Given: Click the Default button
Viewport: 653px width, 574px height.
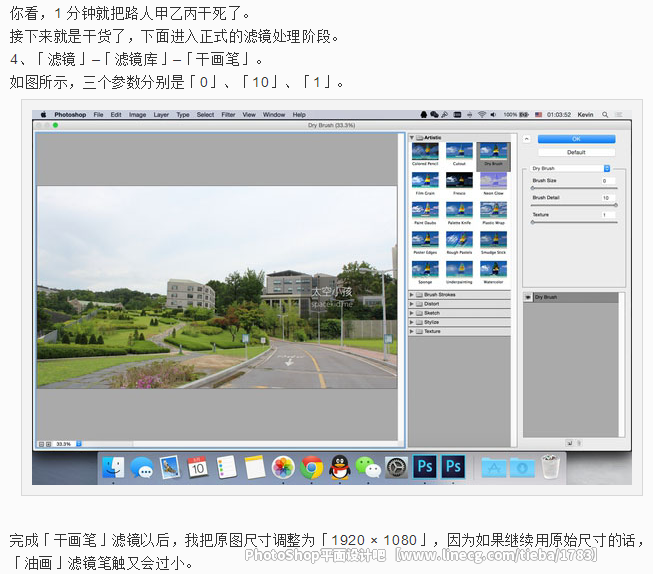Looking at the screenshot, I should coord(576,152).
